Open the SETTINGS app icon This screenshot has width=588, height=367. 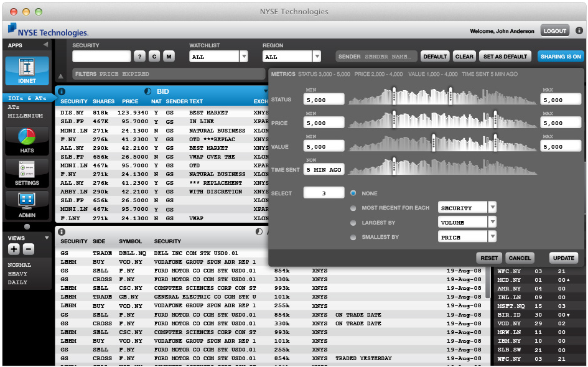tap(27, 173)
